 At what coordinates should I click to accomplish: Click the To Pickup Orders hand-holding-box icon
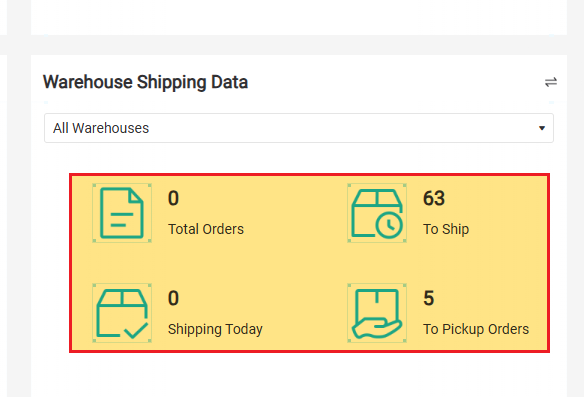click(x=377, y=313)
